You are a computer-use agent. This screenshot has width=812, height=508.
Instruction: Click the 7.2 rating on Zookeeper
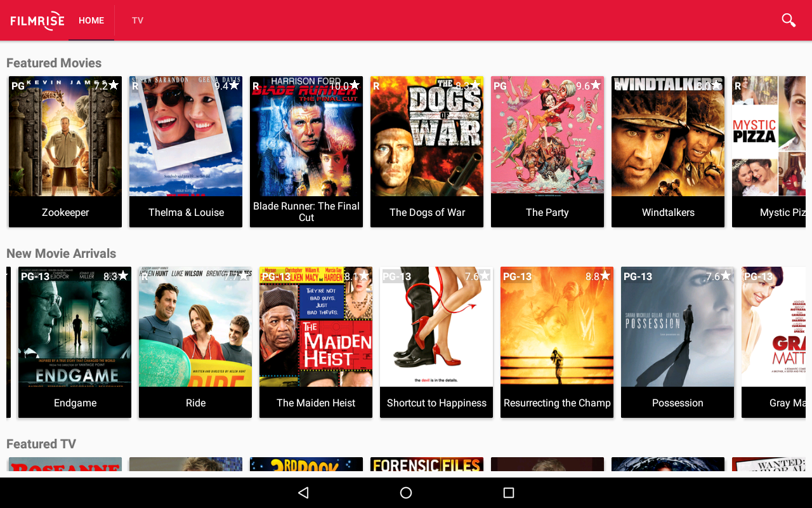[106, 86]
